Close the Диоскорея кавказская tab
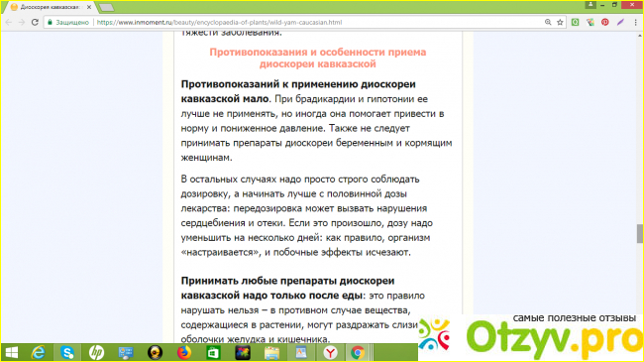Screen dimensions: 644x362 pos(89,7)
